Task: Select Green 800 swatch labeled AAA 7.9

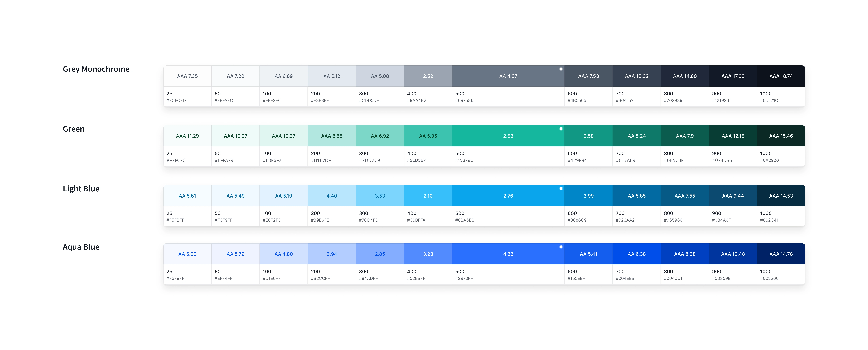Action: point(685,136)
